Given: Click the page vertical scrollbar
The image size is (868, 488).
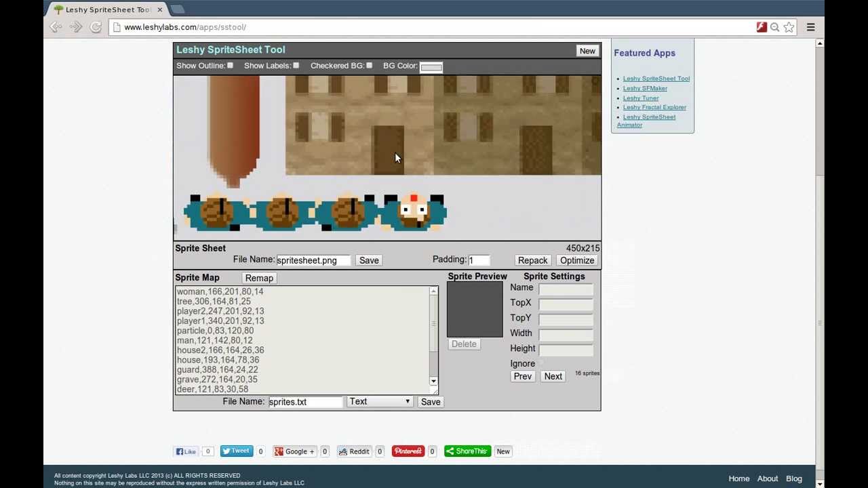Looking at the screenshot, I should pos(819,264).
